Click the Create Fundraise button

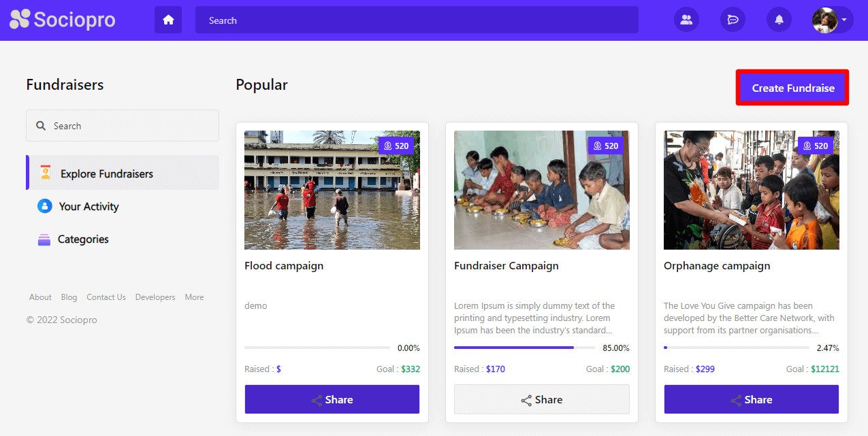click(x=792, y=88)
